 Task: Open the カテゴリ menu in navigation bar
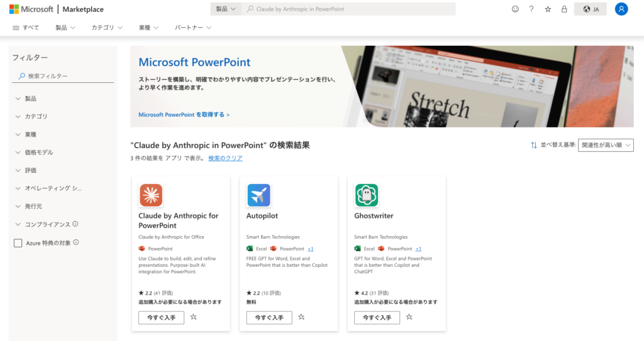point(107,28)
